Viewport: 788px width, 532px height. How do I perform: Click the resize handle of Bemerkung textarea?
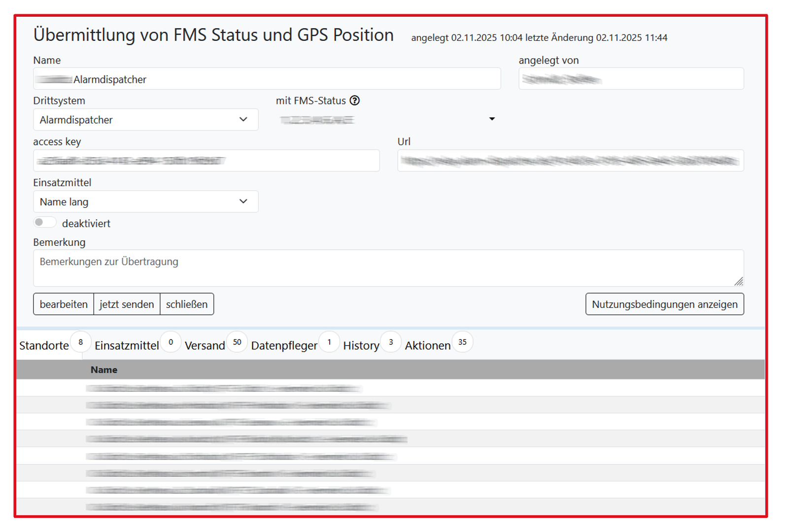738,281
